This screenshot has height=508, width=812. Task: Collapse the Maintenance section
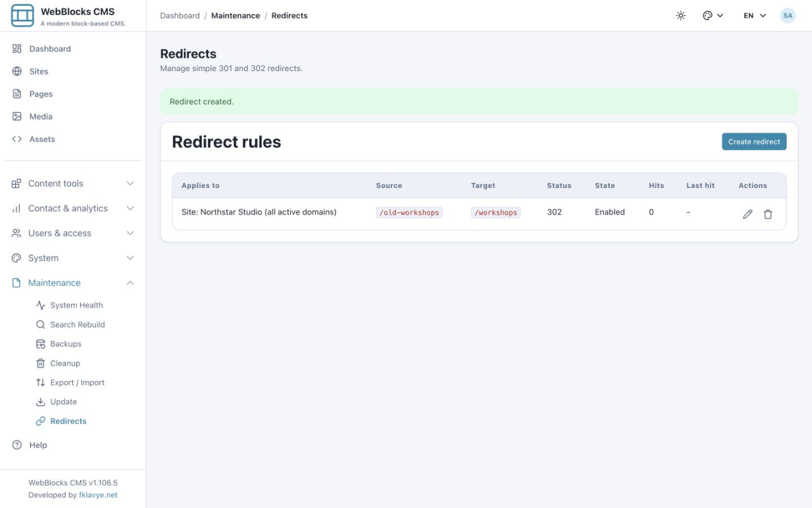73,283
